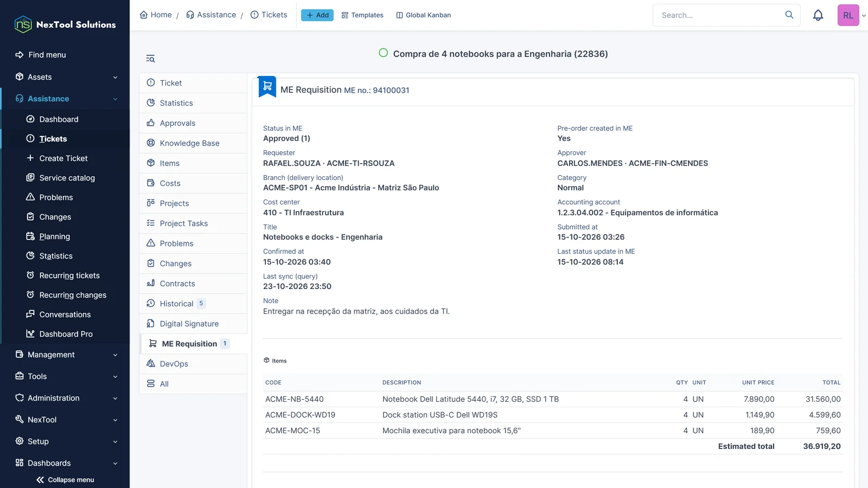Open the All tab
This screenshot has width=868, height=488.
pos(193,384)
